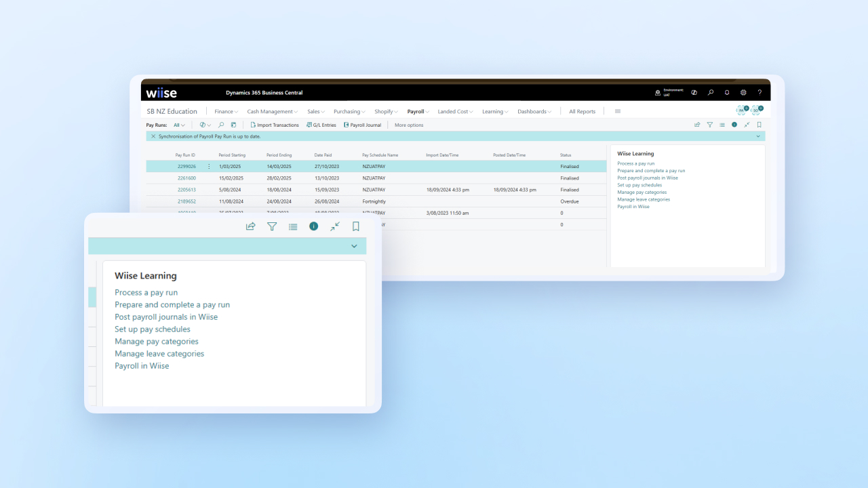This screenshot has width=868, height=488.
Task: Toggle the filter pane icon in main window
Action: click(x=710, y=125)
